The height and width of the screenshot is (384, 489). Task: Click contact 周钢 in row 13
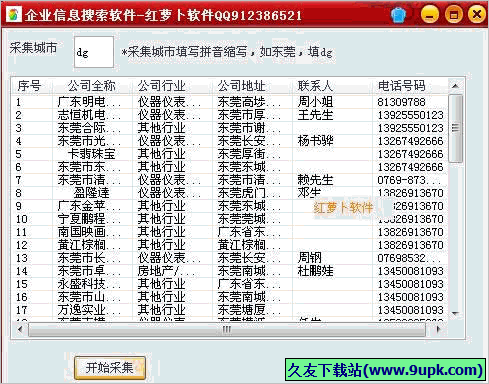tap(309, 258)
